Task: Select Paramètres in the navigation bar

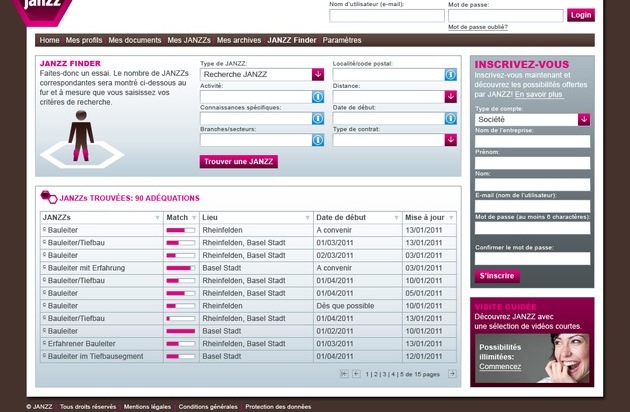Action: click(342, 40)
